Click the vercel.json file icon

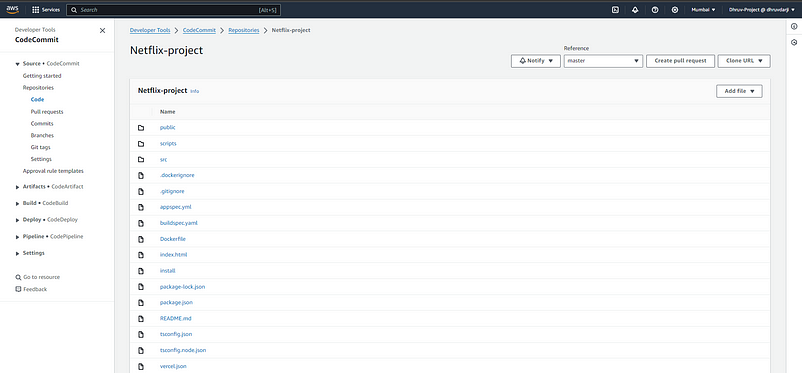pos(141,366)
